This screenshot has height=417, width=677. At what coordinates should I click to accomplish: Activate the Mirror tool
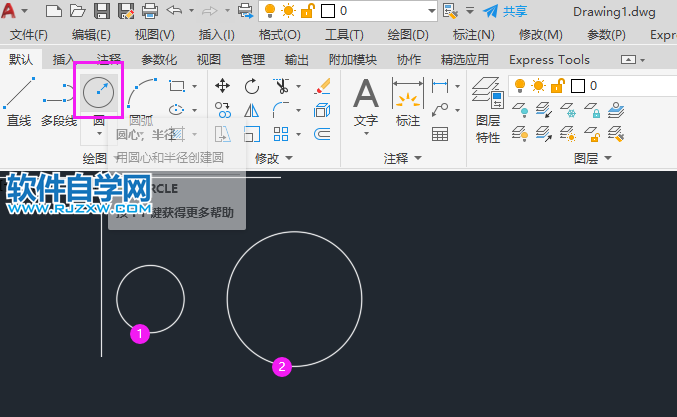coord(251,111)
